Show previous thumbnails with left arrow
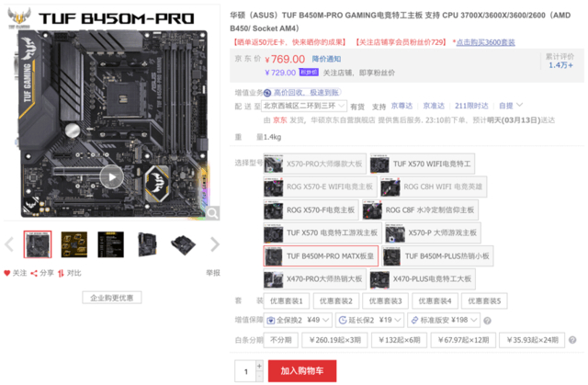 coord(9,244)
